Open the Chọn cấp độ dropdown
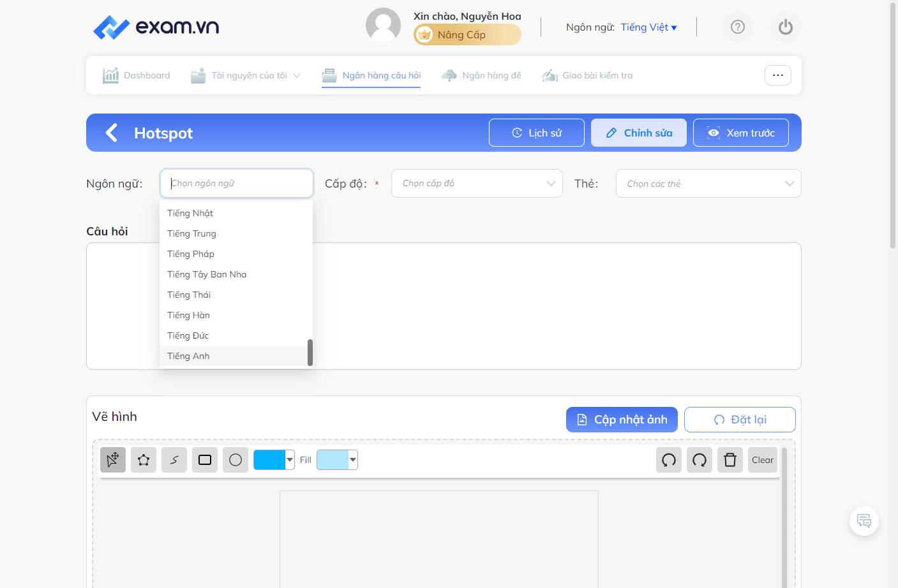Image resolution: width=898 pixels, height=588 pixels. (477, 184)
